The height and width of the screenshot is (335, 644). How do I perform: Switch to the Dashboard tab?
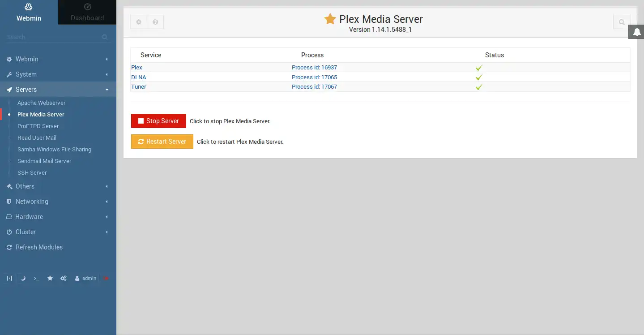point(87,12)
